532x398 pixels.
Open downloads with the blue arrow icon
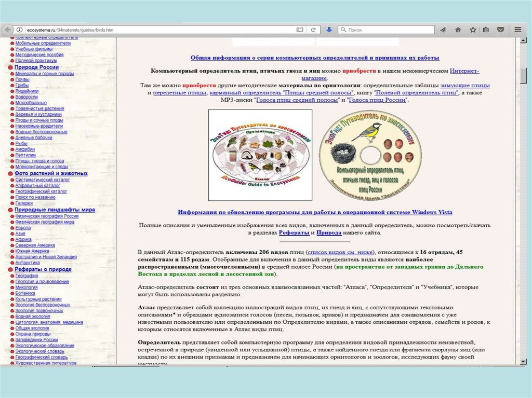(329, 30)
